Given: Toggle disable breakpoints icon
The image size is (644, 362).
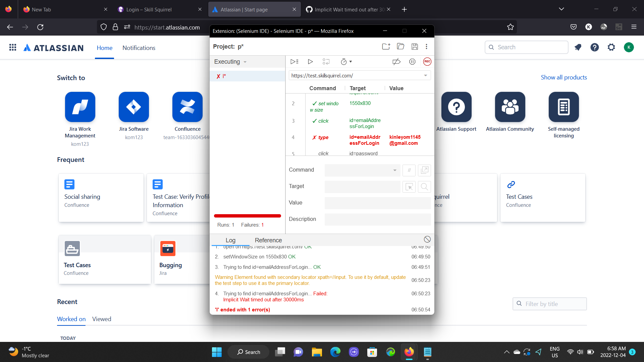Looking at the screenshot, I should coord(396,62).
